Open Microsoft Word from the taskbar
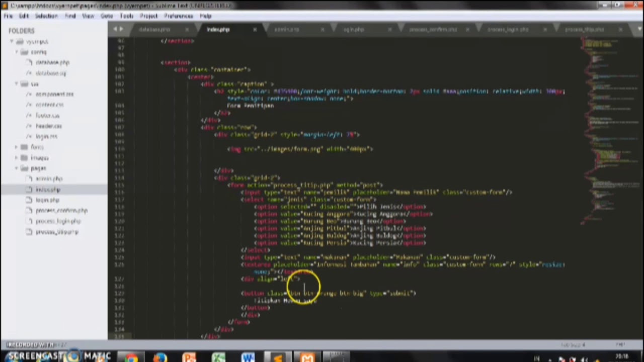644x362 pixels. [248, 357]
